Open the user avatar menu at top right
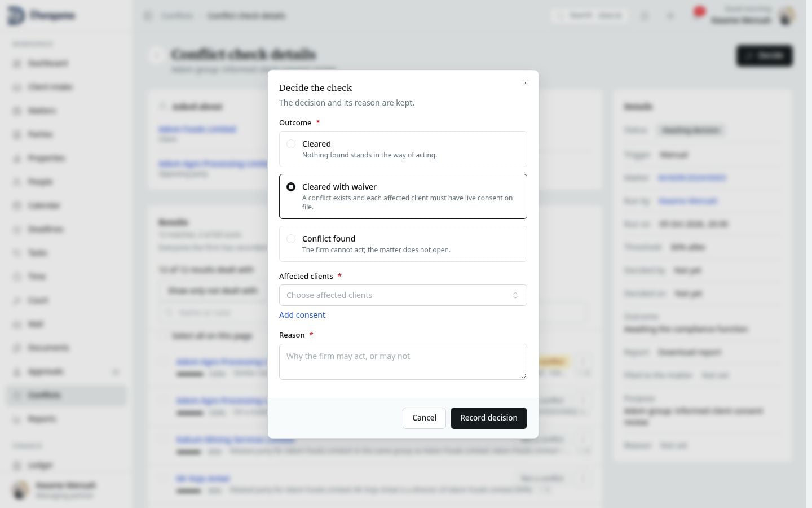Image resolution: width=812 pixels, height=508 pixels. pyautogui.click(x=787, y=16)
